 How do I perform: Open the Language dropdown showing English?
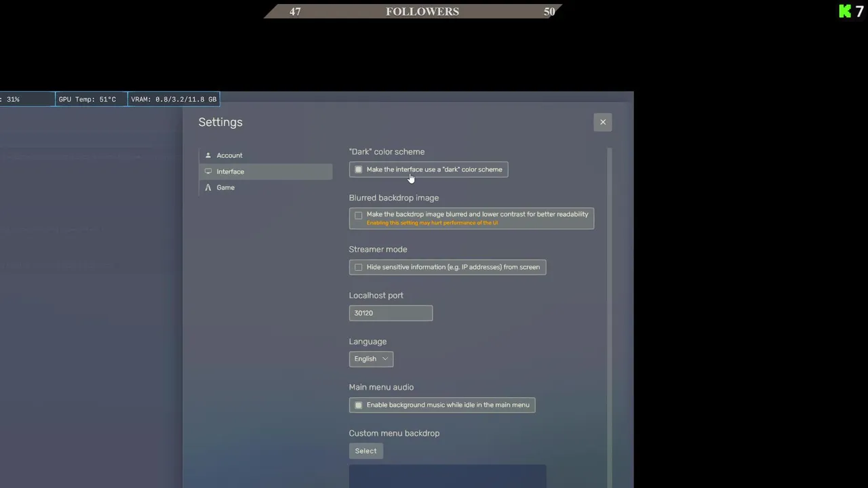coord(371,359)
